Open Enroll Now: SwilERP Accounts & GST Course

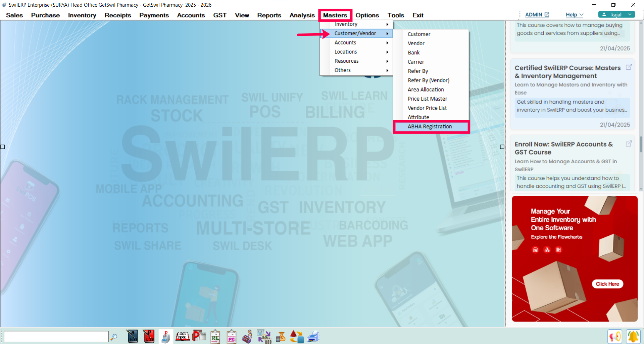(x=564, y=148)
